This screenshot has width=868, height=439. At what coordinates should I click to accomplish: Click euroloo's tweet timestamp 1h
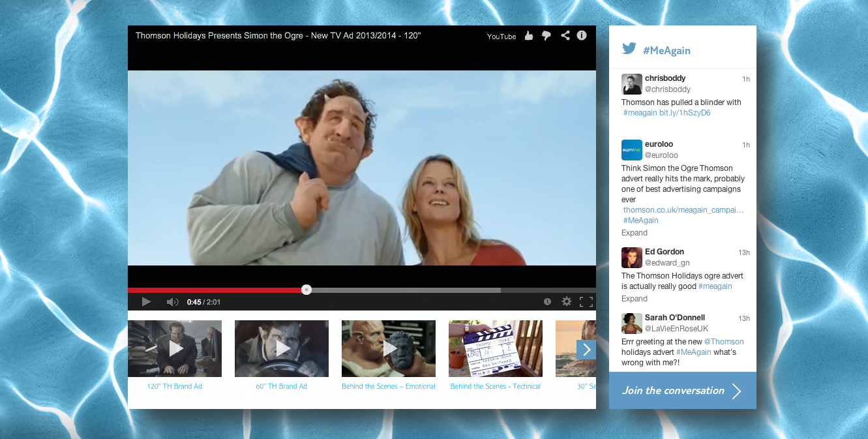[746, 145]
